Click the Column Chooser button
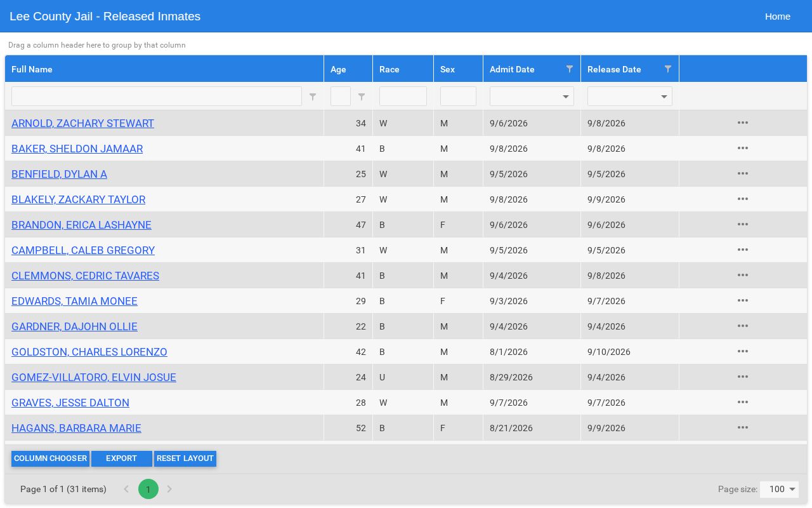This screenshot has width=812, height=508. click(x=50, y=458)
